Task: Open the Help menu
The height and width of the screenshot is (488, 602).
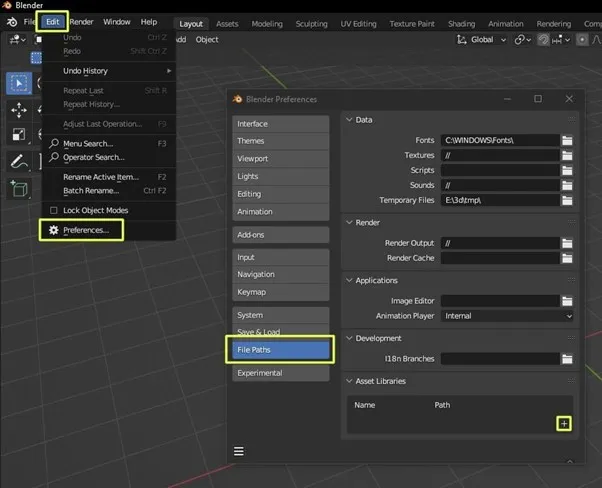Action: (x=149, y=22)
